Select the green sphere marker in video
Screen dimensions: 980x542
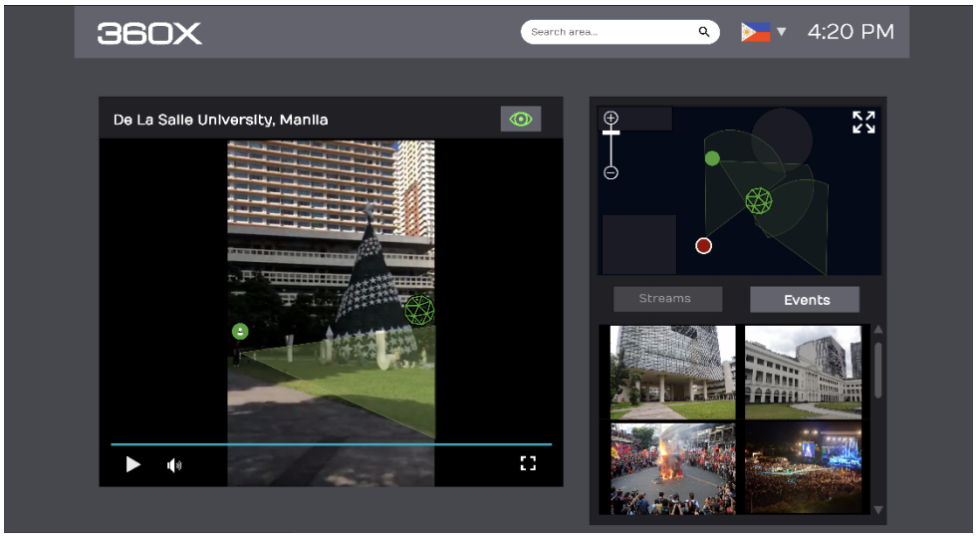[419, 310]
